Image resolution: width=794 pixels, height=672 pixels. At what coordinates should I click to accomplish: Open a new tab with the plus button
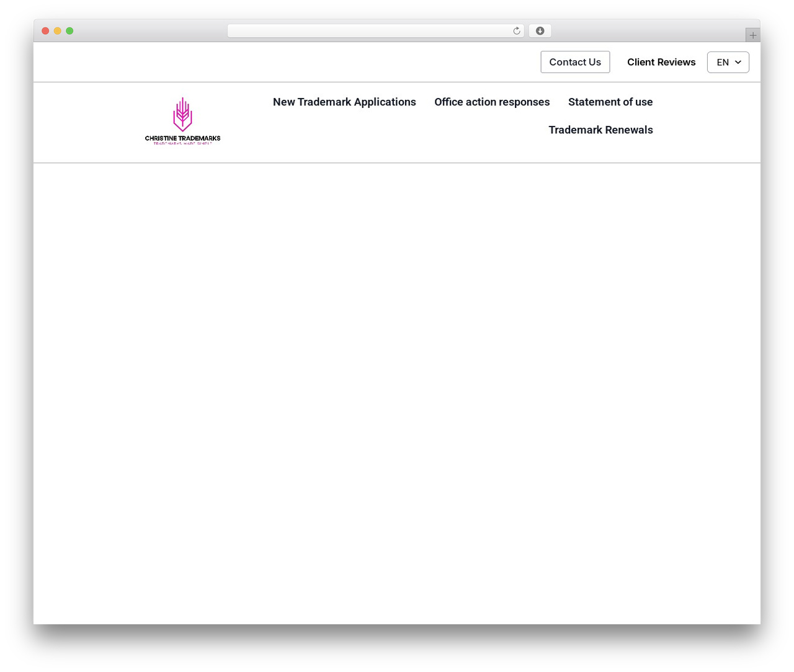point(752,35)
